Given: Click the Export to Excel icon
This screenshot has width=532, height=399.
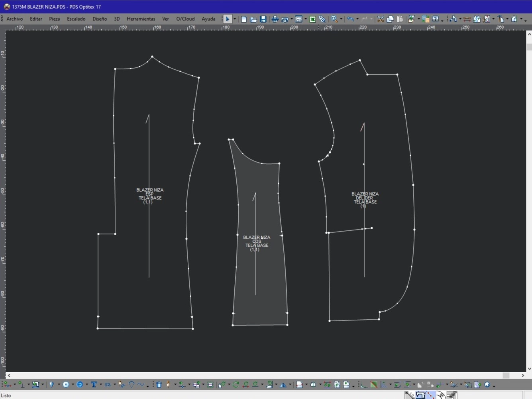Looking at the screenshot, I should tap(312, 19).
